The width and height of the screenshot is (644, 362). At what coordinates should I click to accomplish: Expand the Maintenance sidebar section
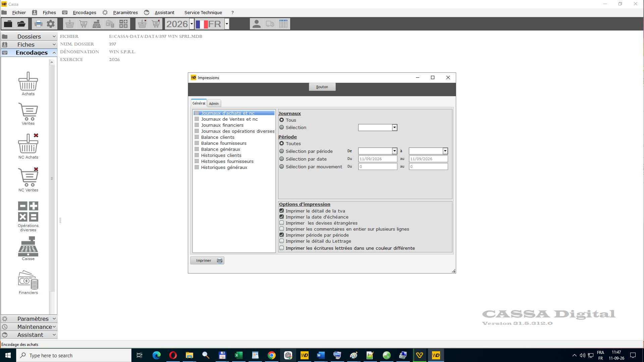point(29,327)
